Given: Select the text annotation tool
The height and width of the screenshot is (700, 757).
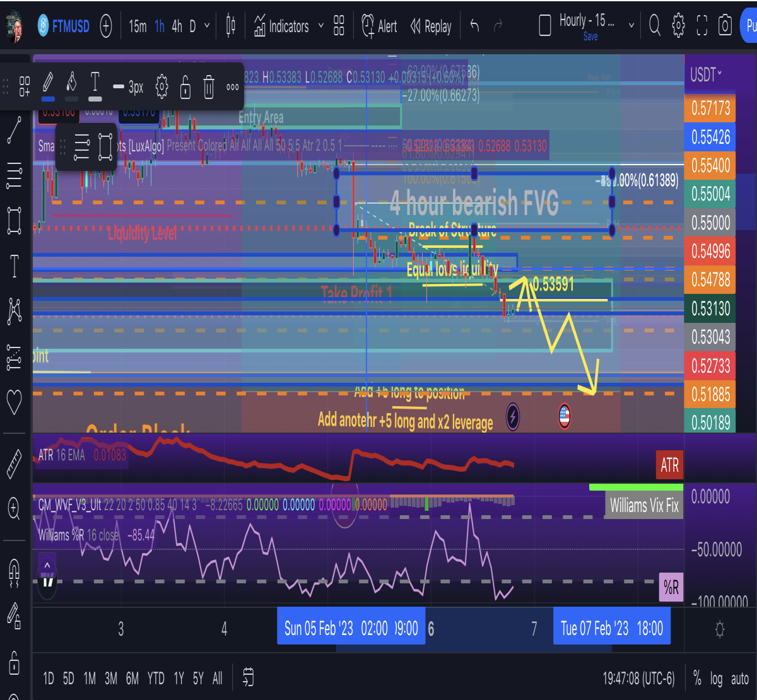Looking at the screenshot, I should pos(15,266).
